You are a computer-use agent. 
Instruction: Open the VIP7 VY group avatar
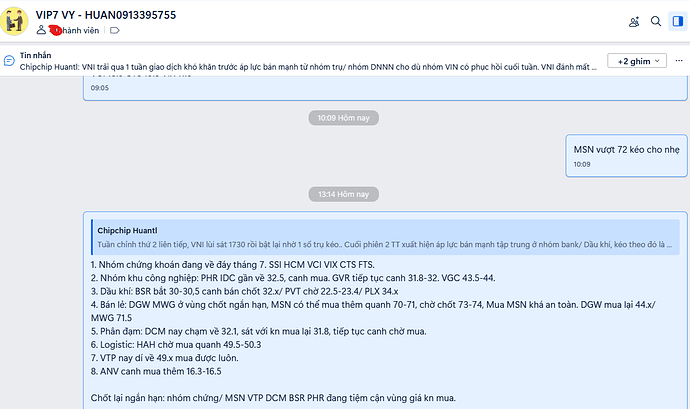(14, 21)
